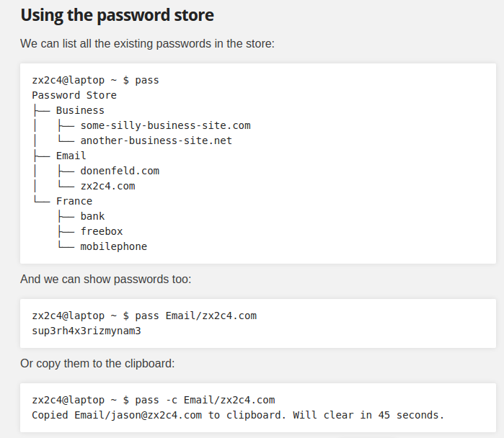Click the first 'zx2c4@laptop ~ $ pass' prompt

95,80
